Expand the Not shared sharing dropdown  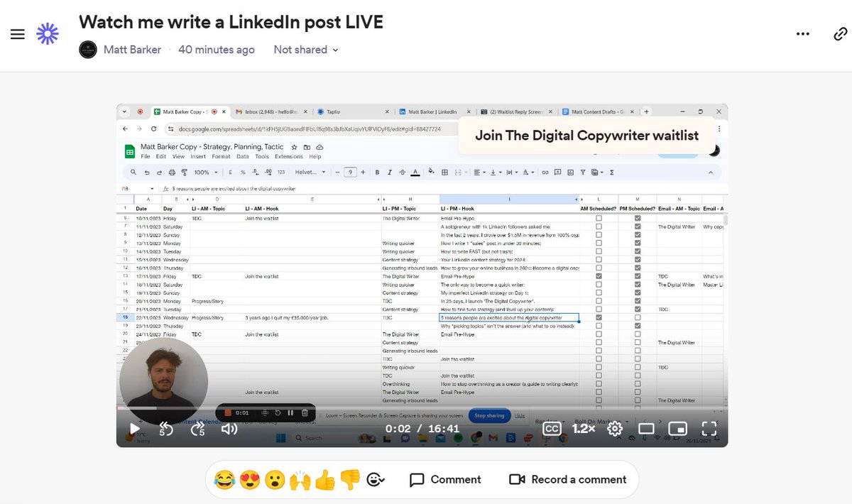pyautogui.click(x=306, y=50)
